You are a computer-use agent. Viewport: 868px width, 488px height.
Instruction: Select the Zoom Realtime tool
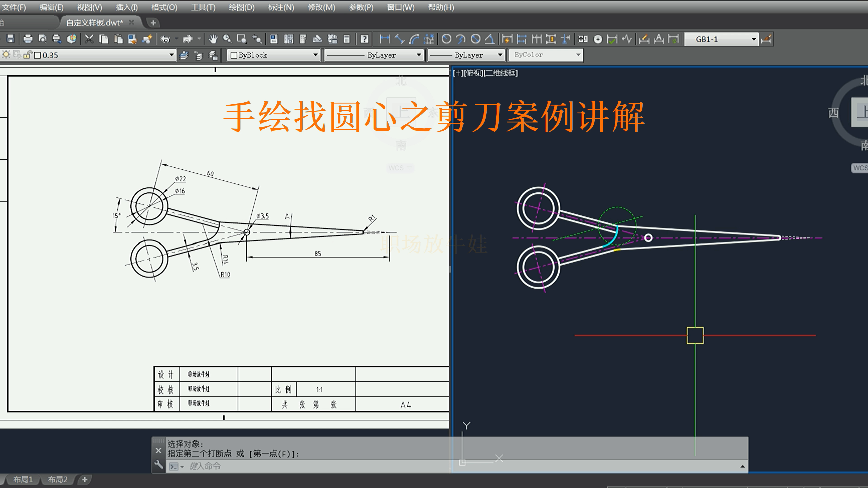[x=227, y=39]
